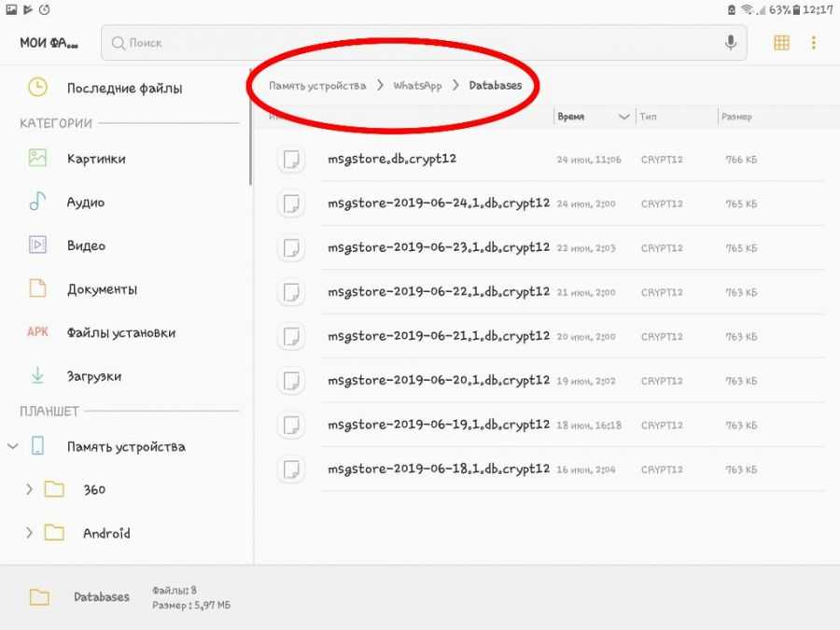Click the video play category icon
Screen dimensions: 840x630
pyautogui.click(x=37, y=245)
